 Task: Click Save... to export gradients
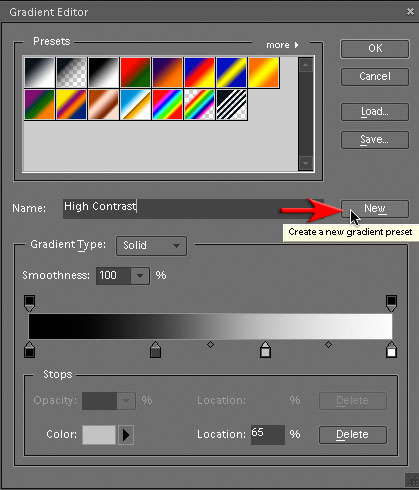375,140
